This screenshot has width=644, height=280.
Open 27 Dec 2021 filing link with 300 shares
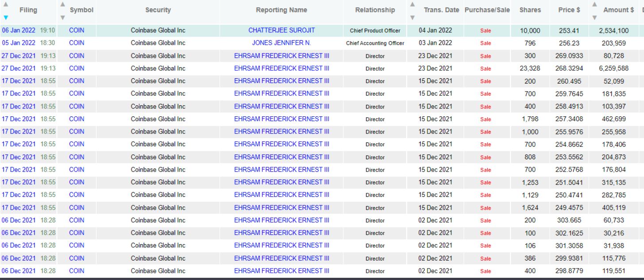tap(19, 56)
